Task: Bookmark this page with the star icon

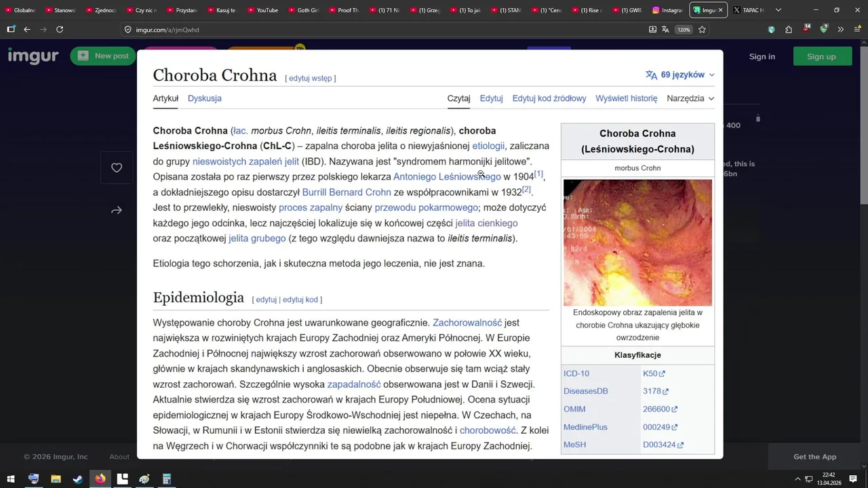Action: (x=702, y=30)
